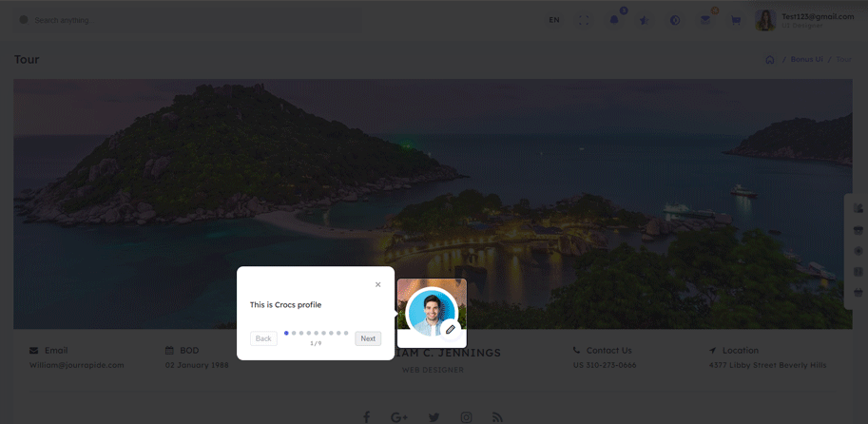Open the Twitter social icon

[x=434, y=417]
